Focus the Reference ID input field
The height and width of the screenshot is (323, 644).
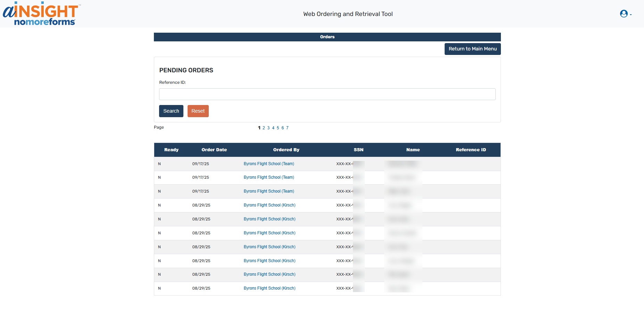click(x=327, y=94)
